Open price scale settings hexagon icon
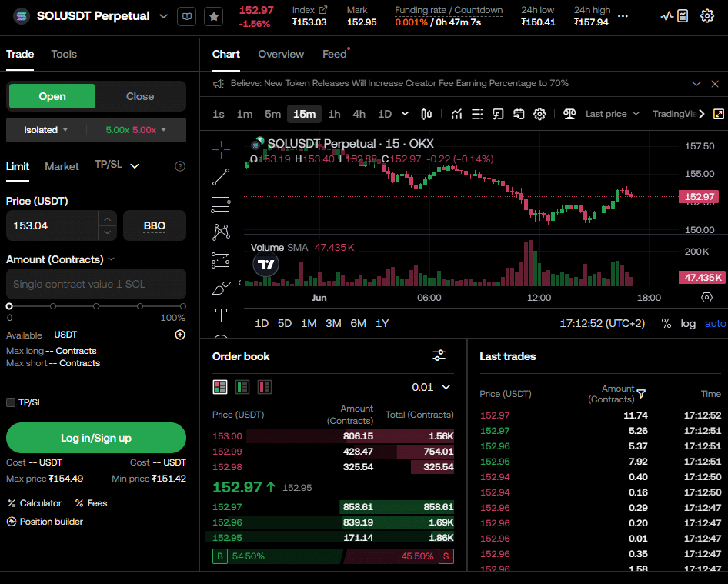 [706, 298]
